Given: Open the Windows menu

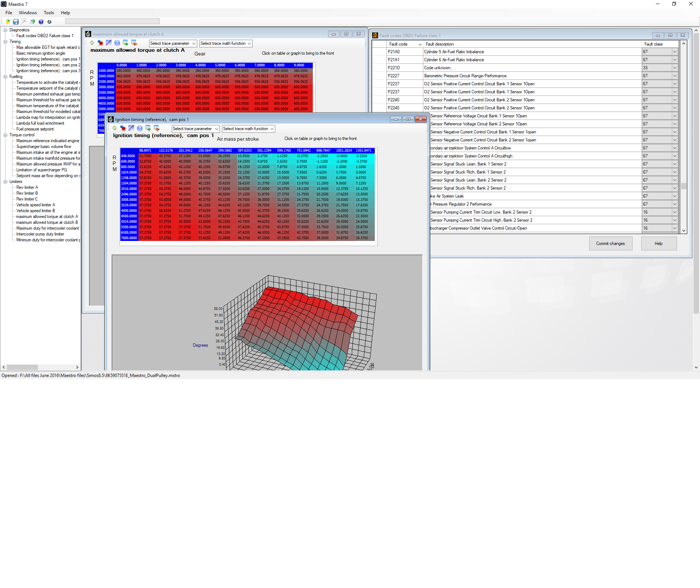Looking at the screenshot, I should click(28, 13).
